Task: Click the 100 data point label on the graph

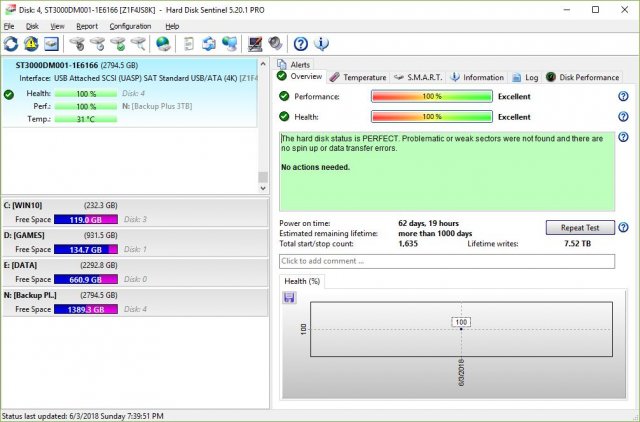Action: click(x=461, y=322)
